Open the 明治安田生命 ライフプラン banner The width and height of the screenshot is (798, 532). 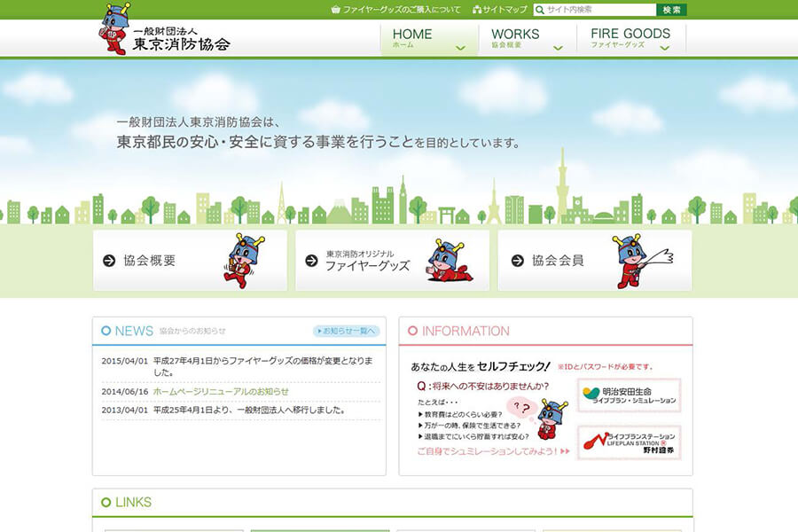point(630,395)
